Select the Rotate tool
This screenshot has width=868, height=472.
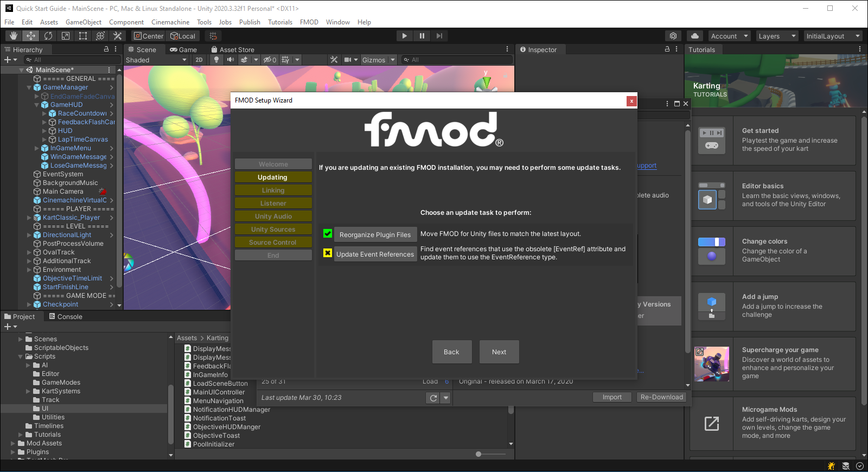(x=48, y=36)
